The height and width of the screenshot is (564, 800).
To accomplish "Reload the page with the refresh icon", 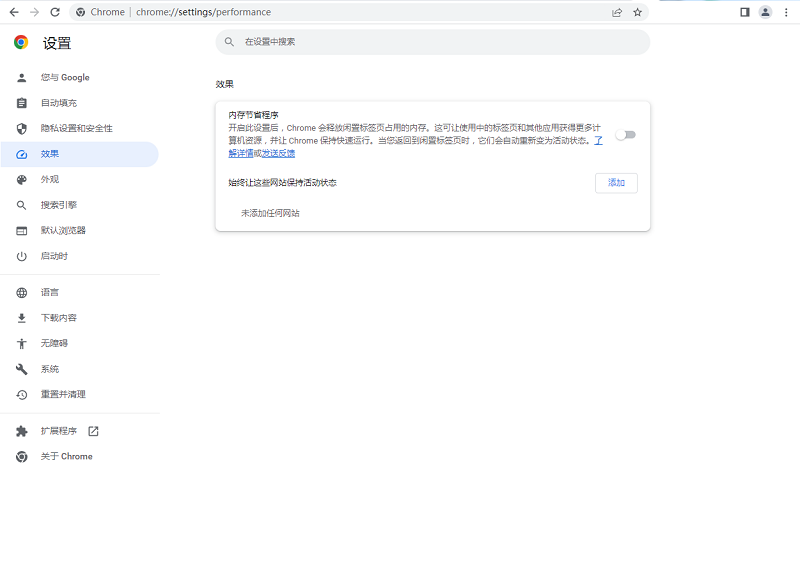I will (55, 12).
